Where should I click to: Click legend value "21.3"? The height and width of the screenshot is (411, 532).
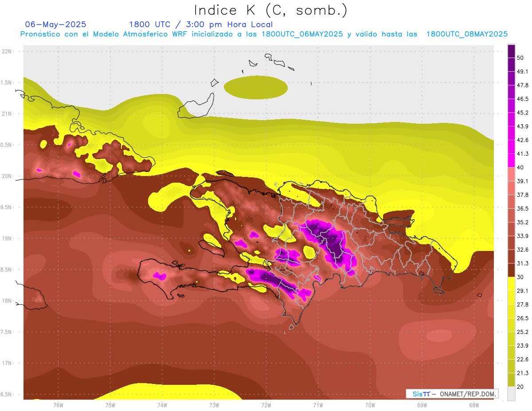point(522,373)
